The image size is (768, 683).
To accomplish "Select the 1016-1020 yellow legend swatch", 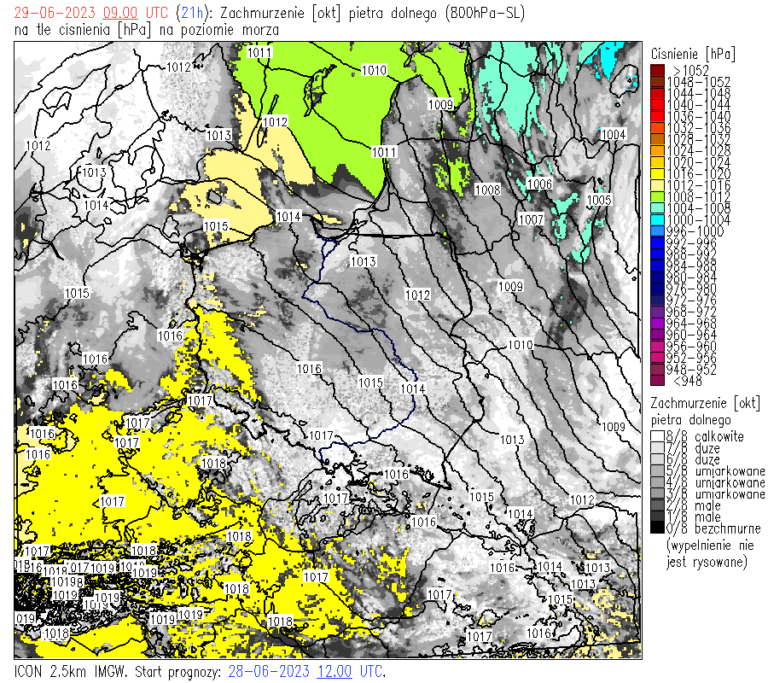I will click(x=656, y=173).
